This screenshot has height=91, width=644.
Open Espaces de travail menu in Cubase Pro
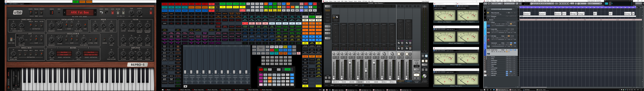coord(529,1)
